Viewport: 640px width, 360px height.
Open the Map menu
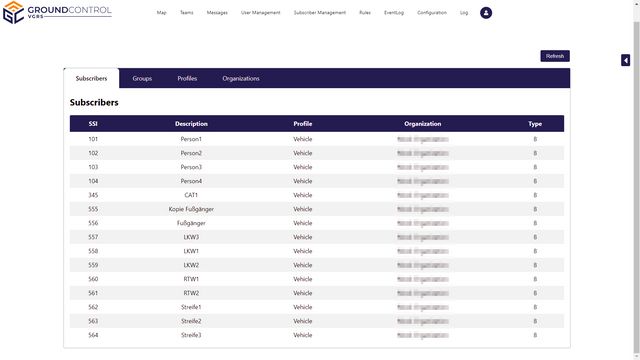click(x=162, y=13)
